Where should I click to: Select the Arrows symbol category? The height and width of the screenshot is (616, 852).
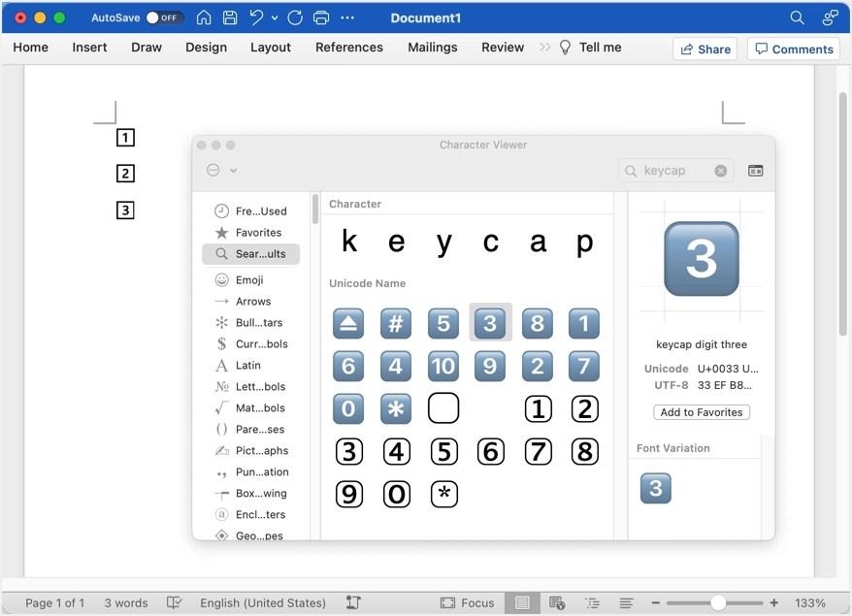click(x=250, y=301)
